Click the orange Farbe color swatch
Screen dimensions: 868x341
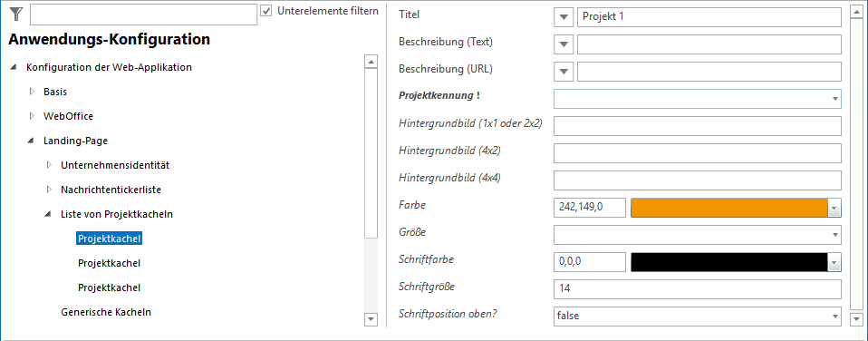pyautogui.click(x=729, y=208)
